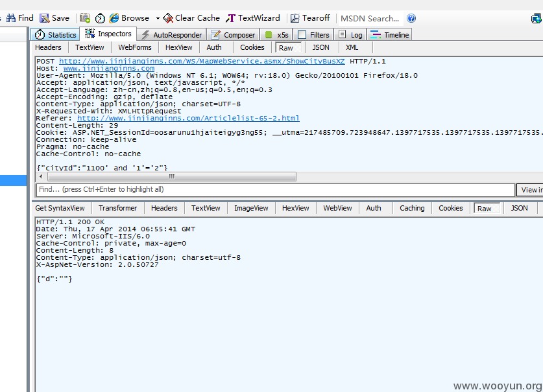Viewport: 543px width, 392px height.
Task: Open the WebForms inspector tab
Action: click(135, 47)
